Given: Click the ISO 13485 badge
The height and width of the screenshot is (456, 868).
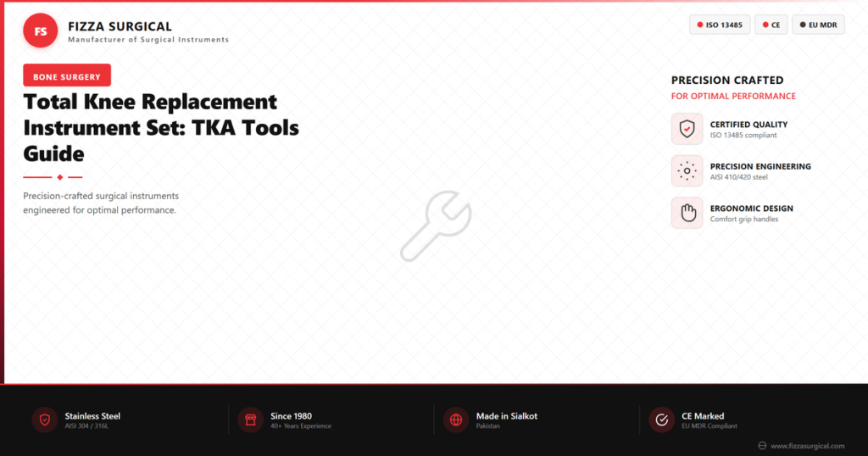Looking at the screenshot, I should pos(720,25).
